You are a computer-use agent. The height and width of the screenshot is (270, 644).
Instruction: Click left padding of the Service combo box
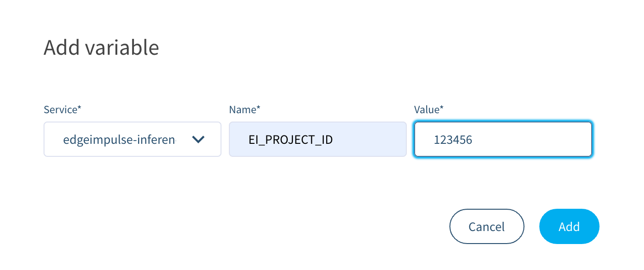(x=52, y=139)
